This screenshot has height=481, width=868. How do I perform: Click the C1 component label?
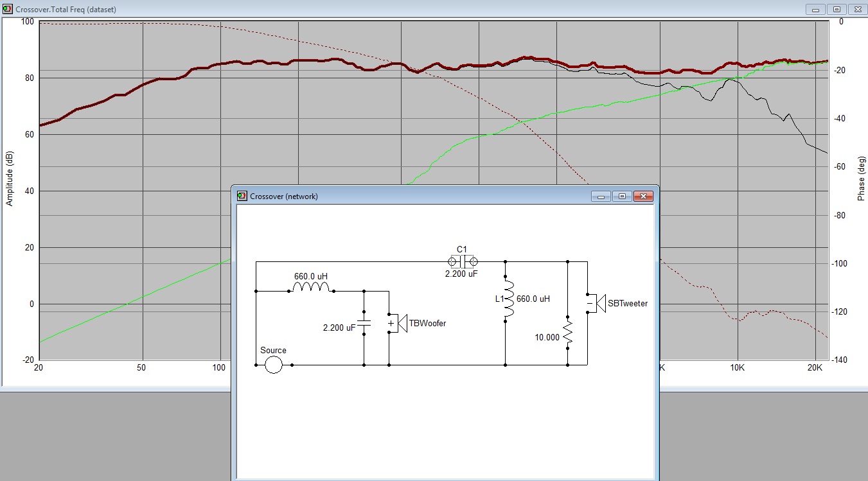tap(462, 249)
